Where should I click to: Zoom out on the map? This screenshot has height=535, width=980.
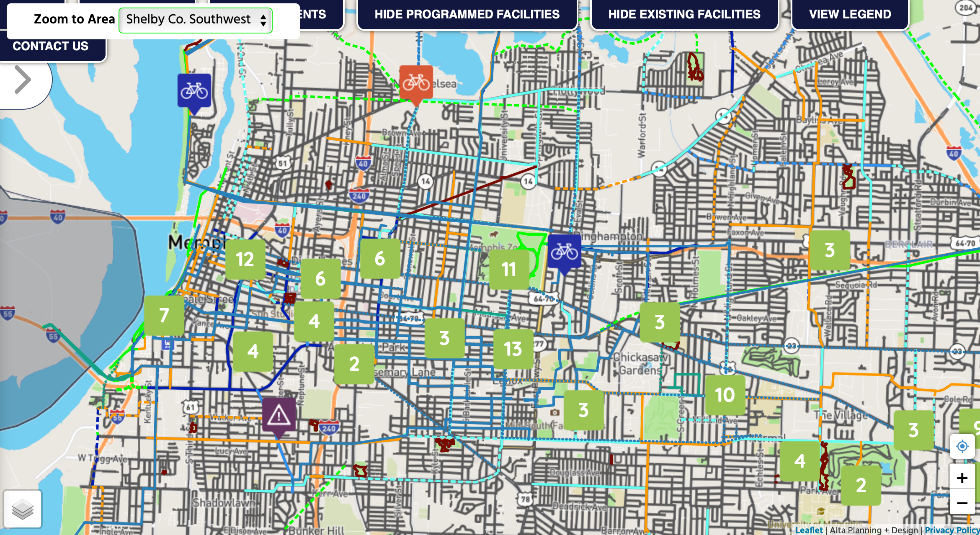click(962, 503)
